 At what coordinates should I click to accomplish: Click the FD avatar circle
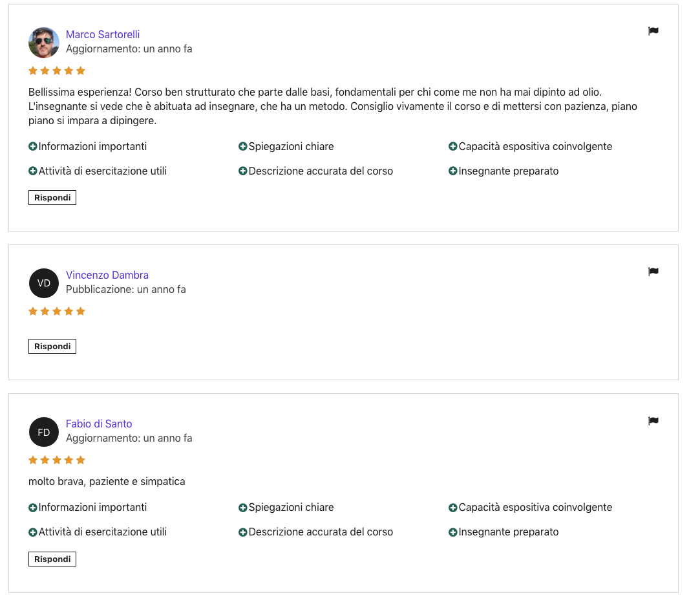tap(44, 432)
